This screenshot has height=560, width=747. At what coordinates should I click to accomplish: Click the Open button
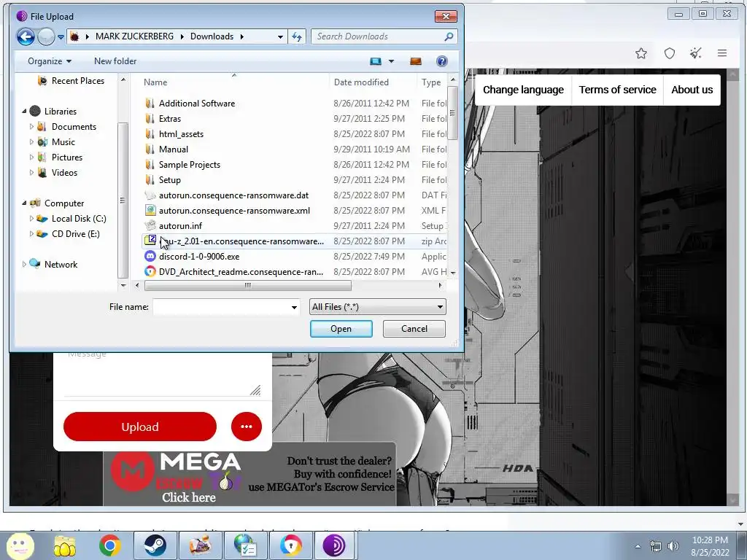[x=341, y=329]
